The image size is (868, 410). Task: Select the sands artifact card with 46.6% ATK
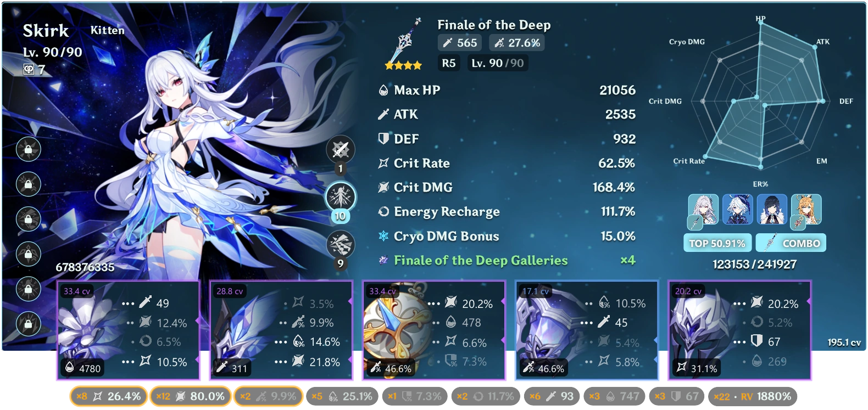tap(434, 330)
